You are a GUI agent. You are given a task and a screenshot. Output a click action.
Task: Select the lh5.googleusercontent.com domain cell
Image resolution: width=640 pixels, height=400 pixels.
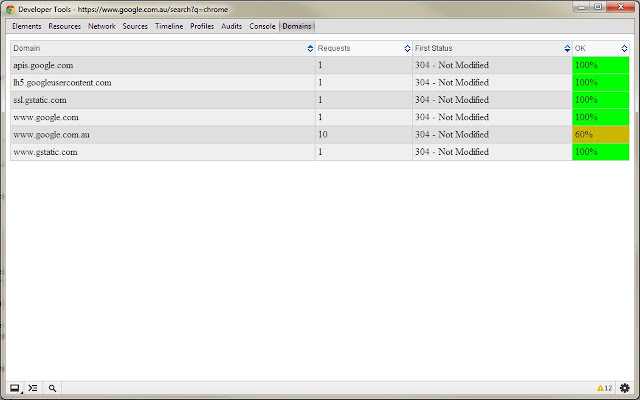163,82
